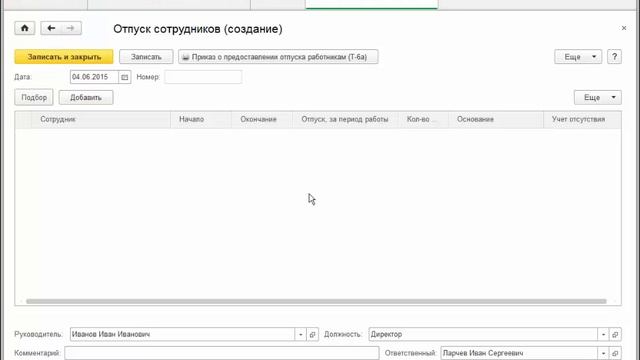The width and height of the screenshot is (640, 360).
Task: Open the top Еще dropdown menu
Action: pos(578,57)
